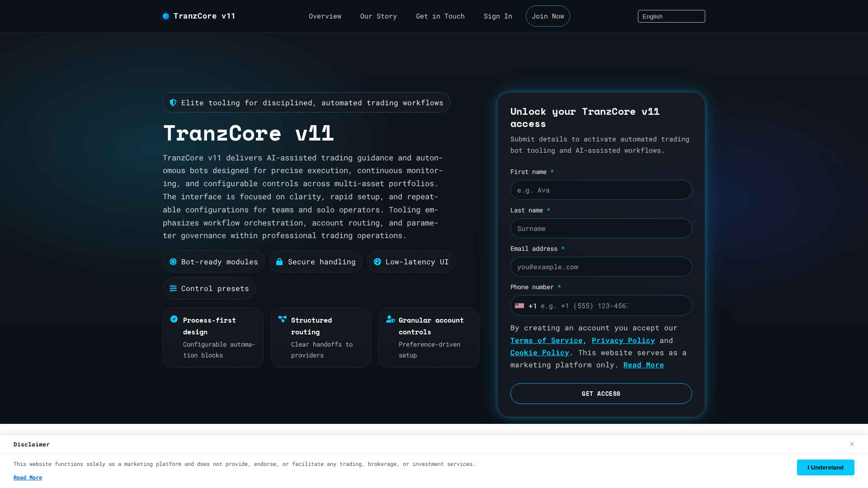
Task: Open the +1 country code selector
Action: 526,306
